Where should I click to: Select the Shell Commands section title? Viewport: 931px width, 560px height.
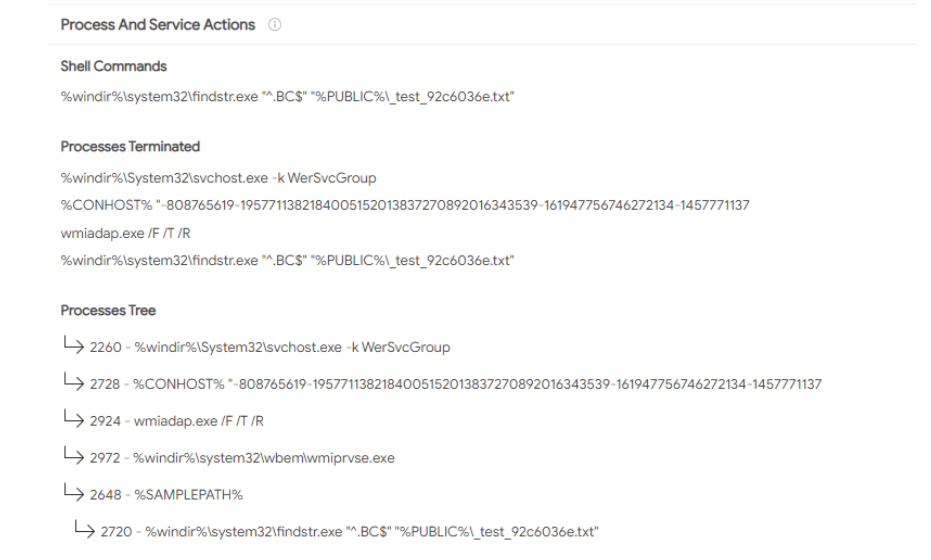point(113,66)
